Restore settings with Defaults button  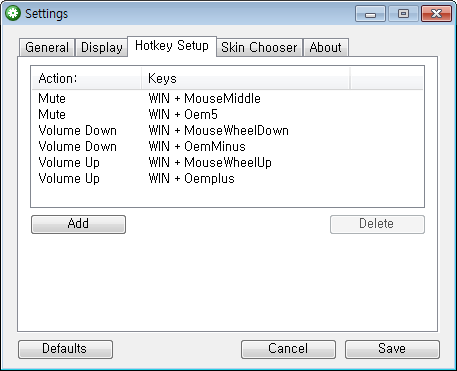click(65, 349)
